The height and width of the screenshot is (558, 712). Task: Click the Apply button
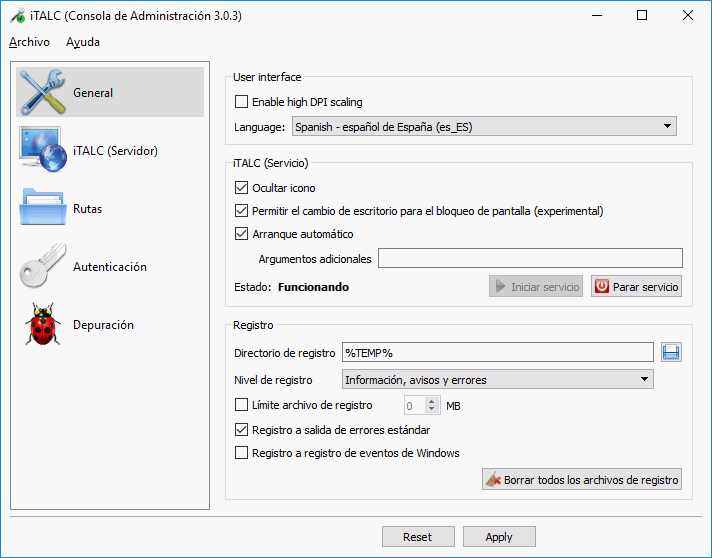pyautogui.click(x=499, y=537)
